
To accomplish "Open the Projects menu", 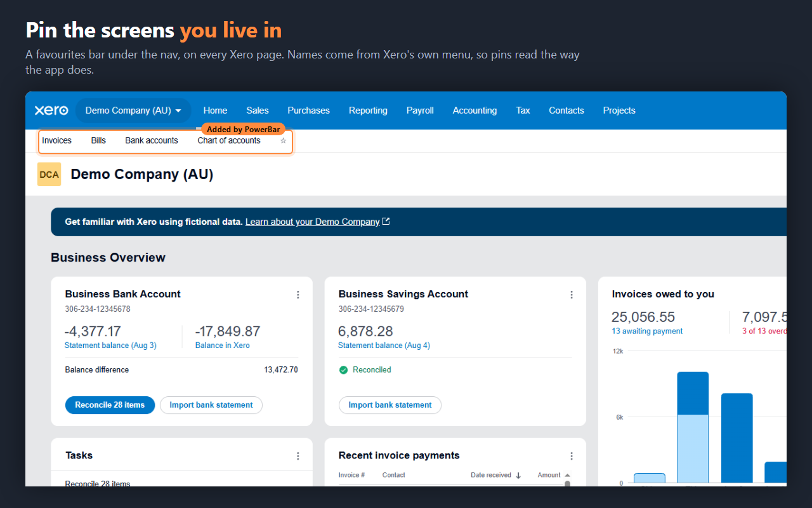I will [619, 110].
